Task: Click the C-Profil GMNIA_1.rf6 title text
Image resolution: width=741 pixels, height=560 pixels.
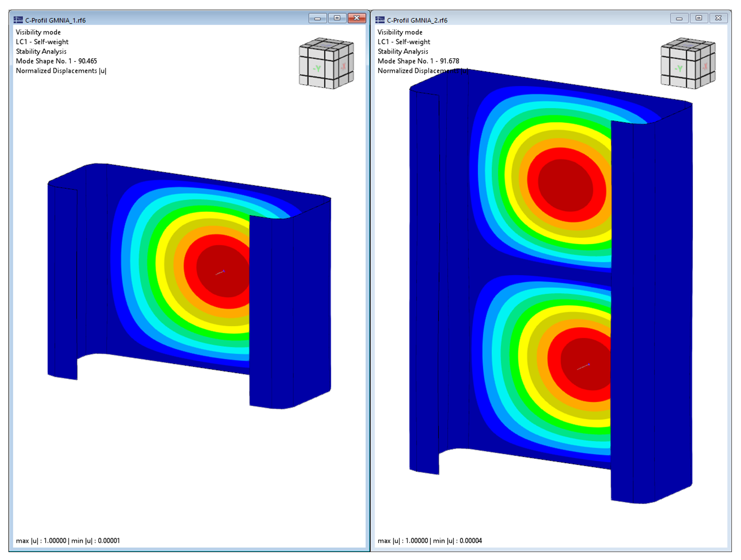Action: coord(55,20)
